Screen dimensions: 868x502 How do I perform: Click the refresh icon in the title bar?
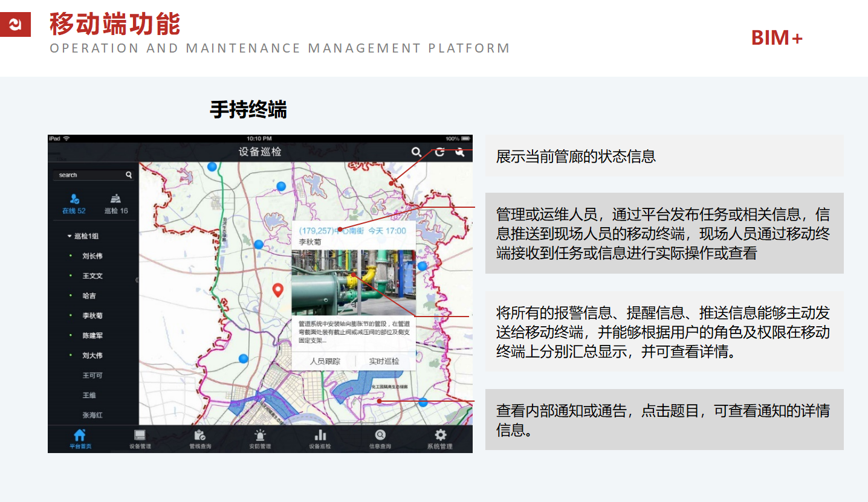[439, 152]
